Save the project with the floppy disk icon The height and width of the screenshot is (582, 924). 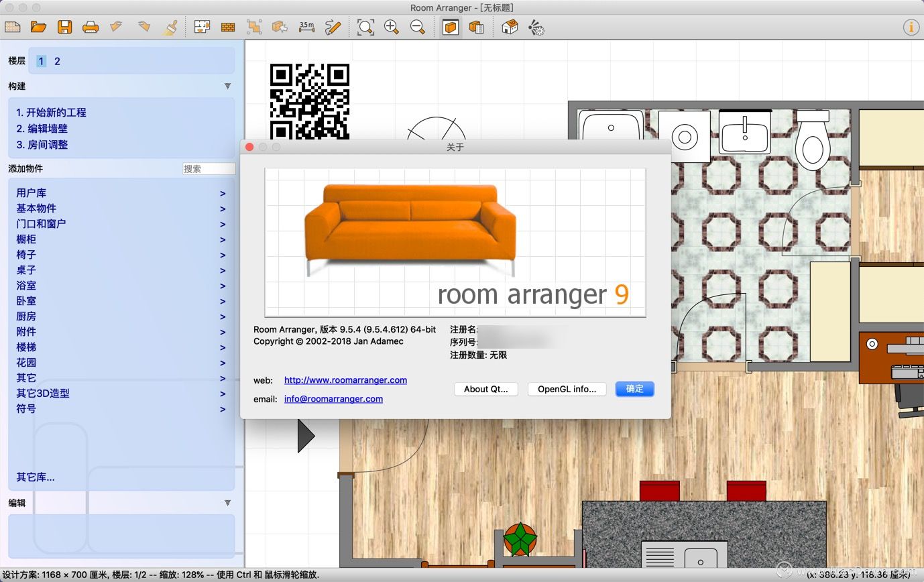(64, 27)
